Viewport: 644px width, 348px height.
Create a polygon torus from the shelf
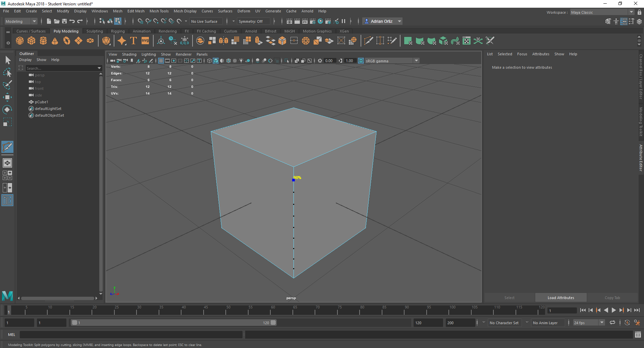(67, 41)
